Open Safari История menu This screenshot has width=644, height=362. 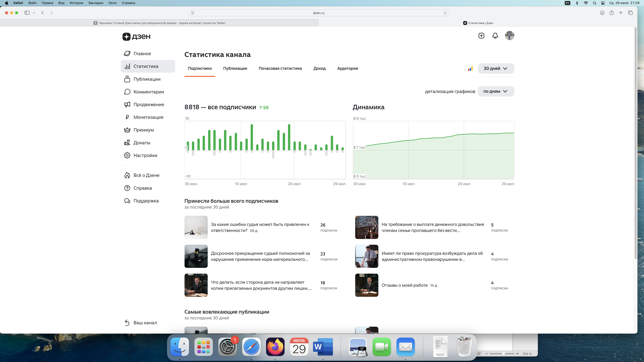(76, 3)
